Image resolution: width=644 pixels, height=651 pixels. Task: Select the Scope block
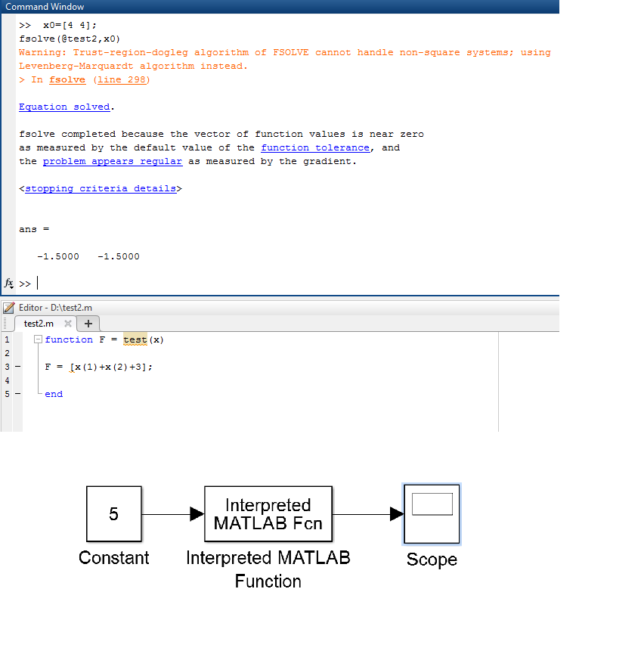[x=431, y=514]
